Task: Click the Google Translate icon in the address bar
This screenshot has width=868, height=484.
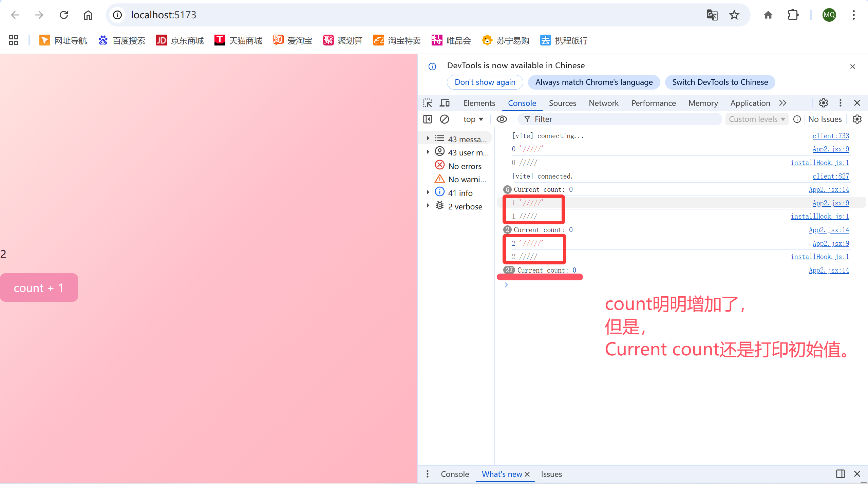Action: point(712,15)
